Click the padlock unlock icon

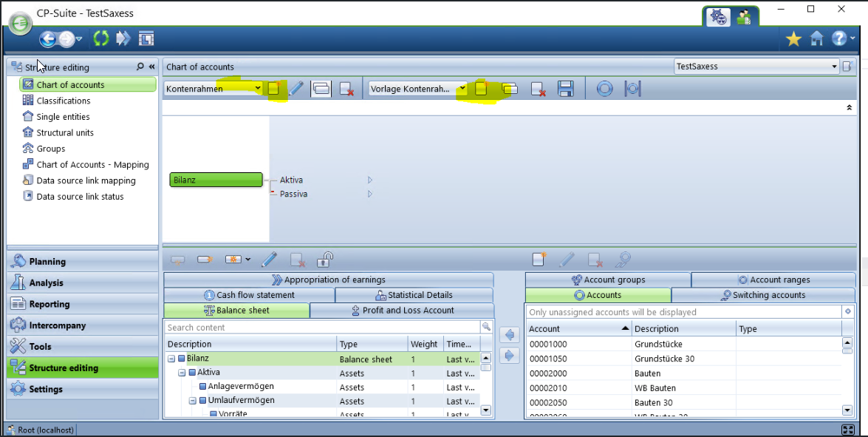pos(325,260)
